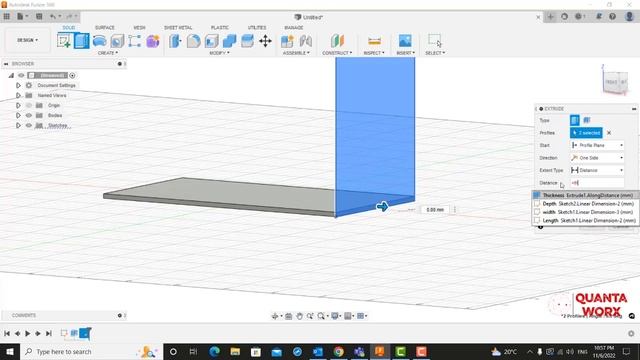The image size is (640, 360).
Task: Click the 0.00 mm canvas value box
Action: point(435,210)
